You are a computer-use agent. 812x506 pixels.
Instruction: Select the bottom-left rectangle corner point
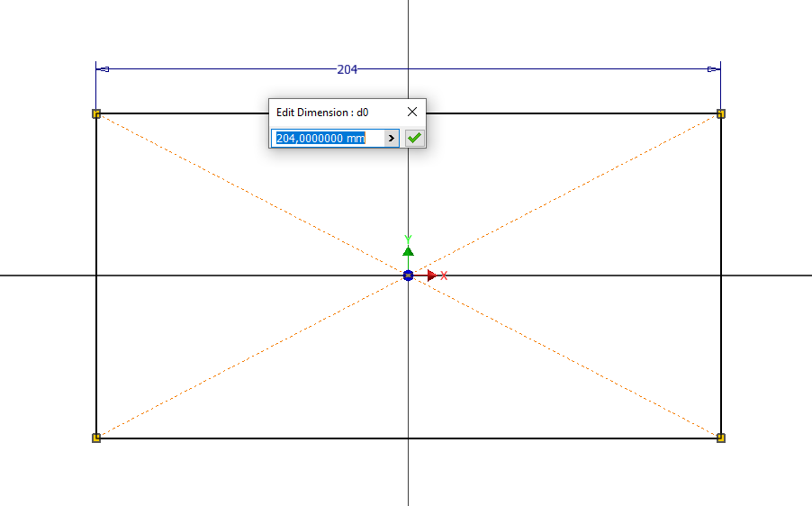click(x=96, y=438)
